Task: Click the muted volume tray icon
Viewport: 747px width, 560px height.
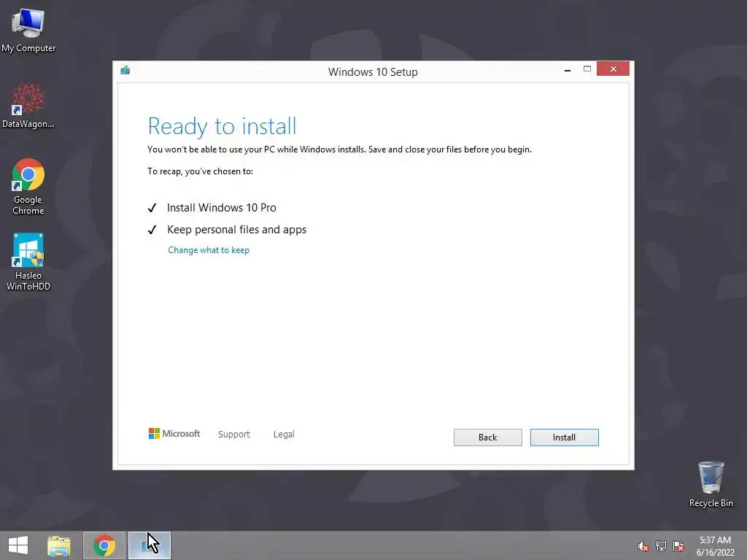Action: tap(643, 547)
